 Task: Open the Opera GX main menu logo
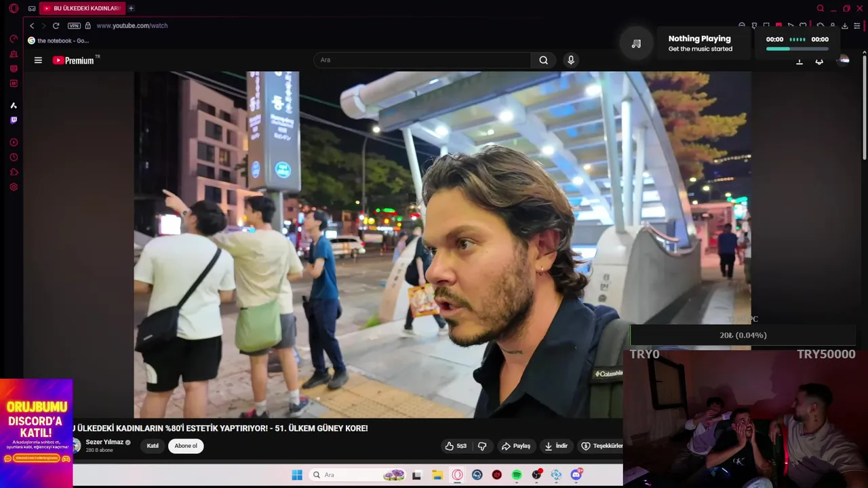click(14, 8)
